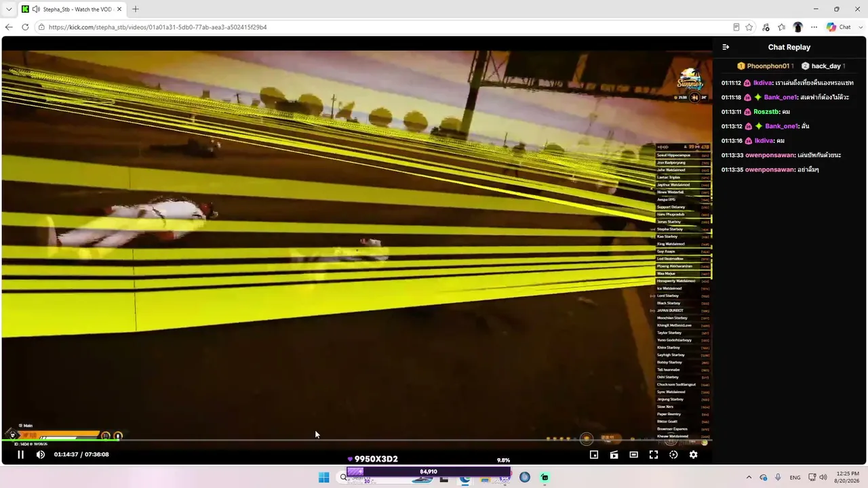Open Ikdiva's profile from the 01:11:12 message
Screen dimensions: 868x488
(763, 83)
